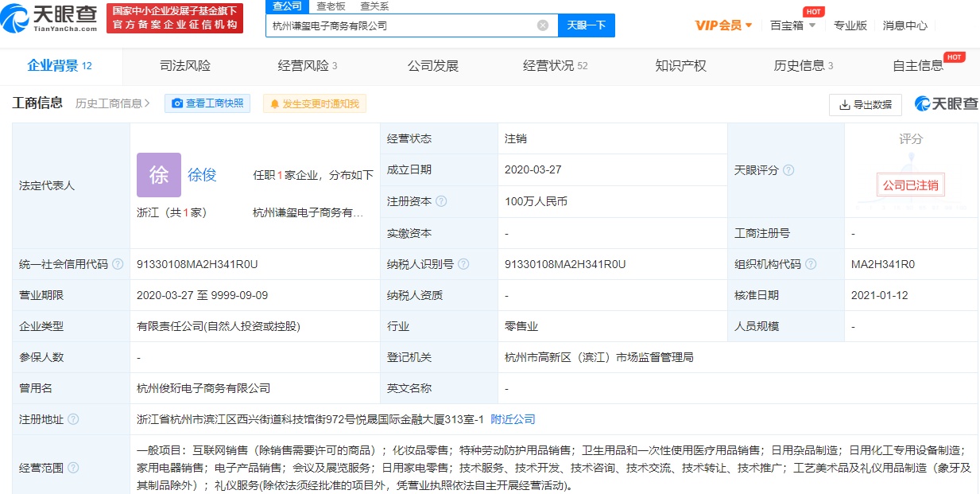Open the 自主信息 tab
The width and height of the screenshot is (980, 494).
pos(919,66)
